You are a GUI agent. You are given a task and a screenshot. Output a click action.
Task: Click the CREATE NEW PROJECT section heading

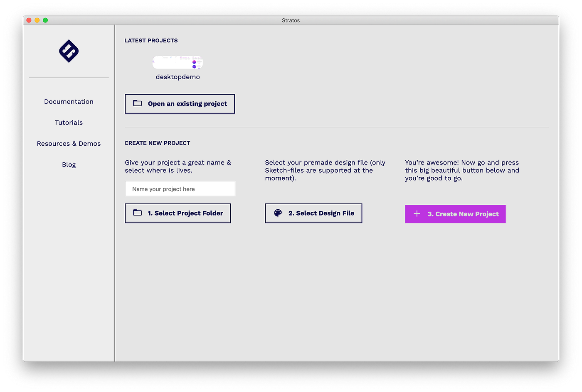point(157,143)
